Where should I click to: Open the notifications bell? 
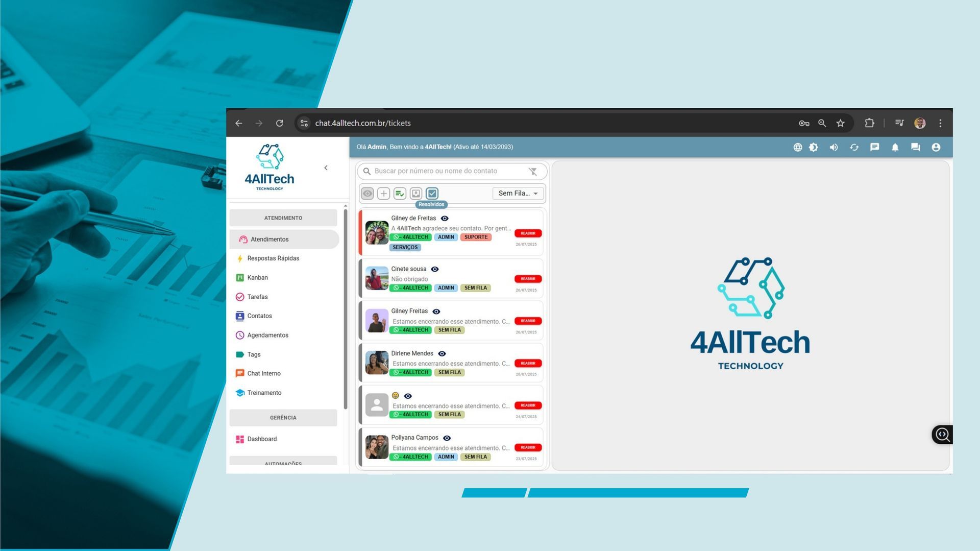click(895, 147)
